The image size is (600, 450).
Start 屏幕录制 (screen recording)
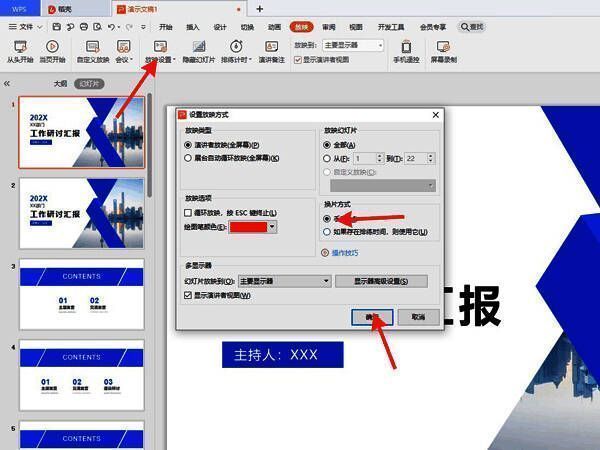[x=444, y=47]
